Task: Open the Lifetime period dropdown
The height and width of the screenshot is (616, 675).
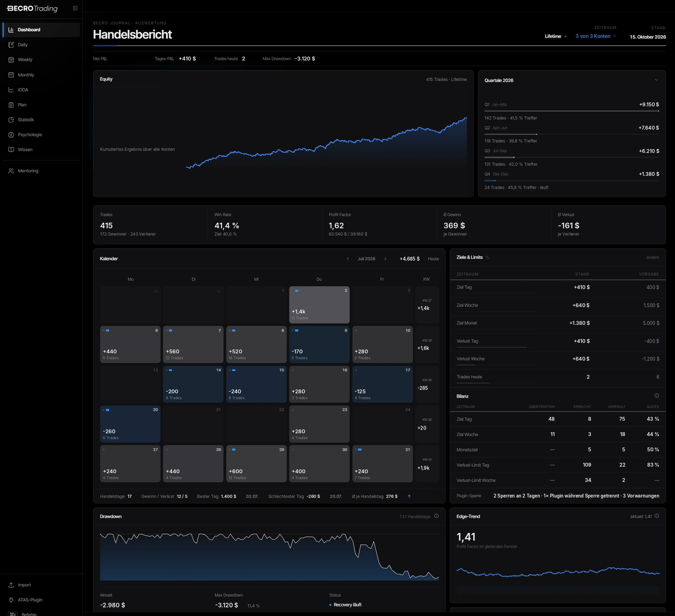Action: pos(556,36)
